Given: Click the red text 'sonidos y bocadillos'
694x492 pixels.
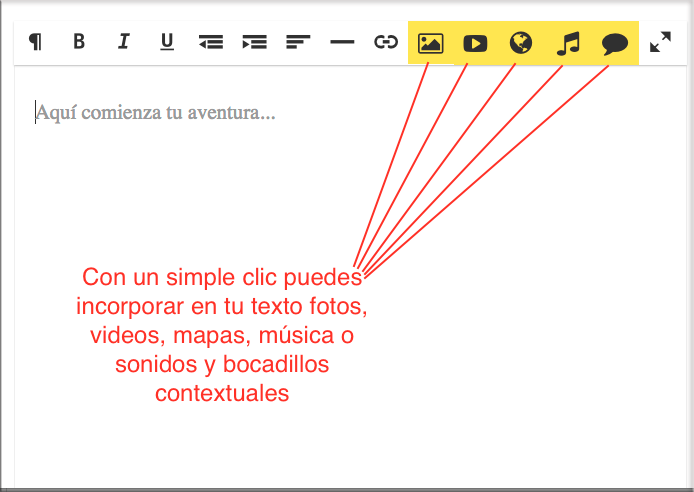Looking at the screenshot, I should 222,364.
